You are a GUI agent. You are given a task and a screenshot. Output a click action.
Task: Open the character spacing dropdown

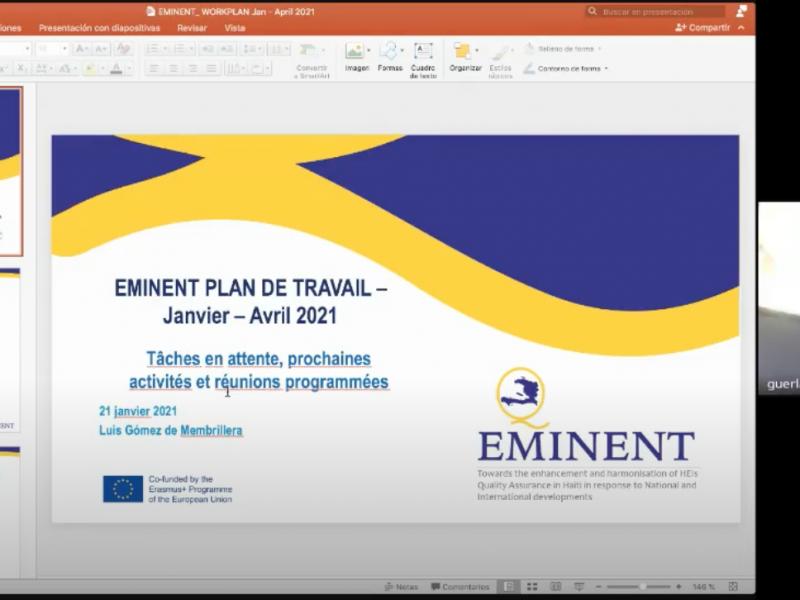coord(45,68)
